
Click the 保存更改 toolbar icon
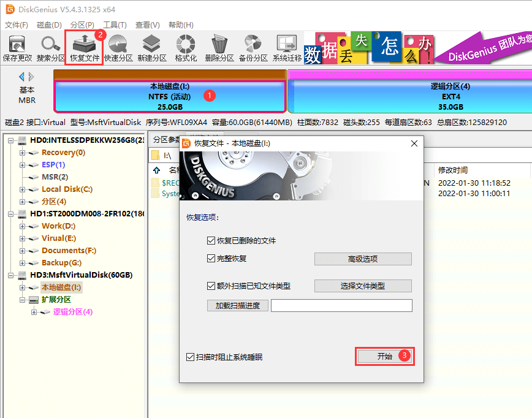click(x=17, y=48)
